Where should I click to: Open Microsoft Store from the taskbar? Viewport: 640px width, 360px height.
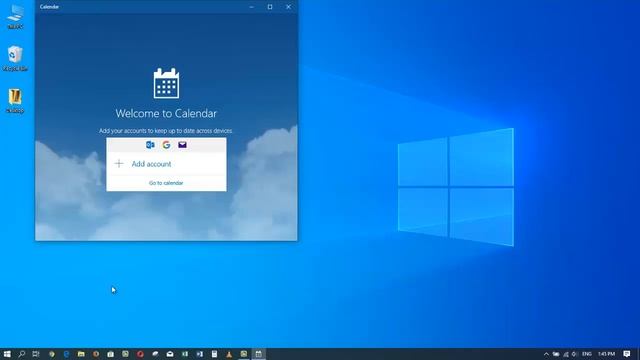pyautogui.click(x=111, y=354)
